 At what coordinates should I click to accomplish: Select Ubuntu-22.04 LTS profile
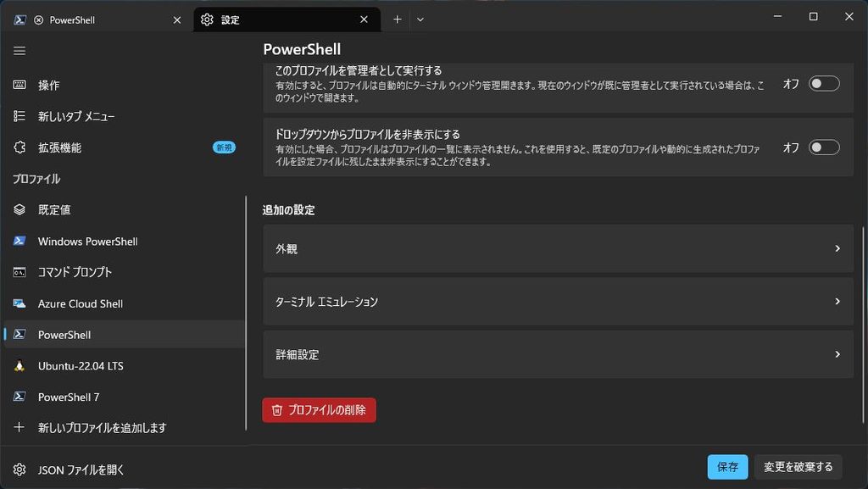124,365
